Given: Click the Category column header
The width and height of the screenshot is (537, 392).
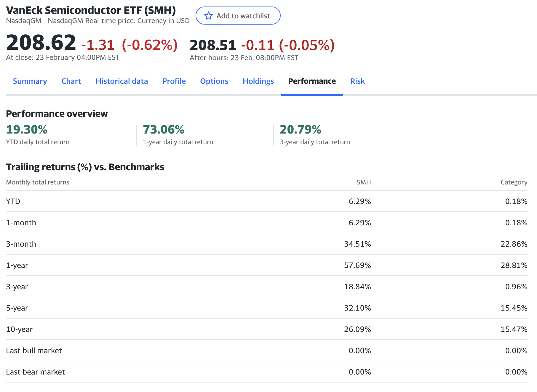Looking at the screenshot, I should pyautogui.click(x=514, y=182).
